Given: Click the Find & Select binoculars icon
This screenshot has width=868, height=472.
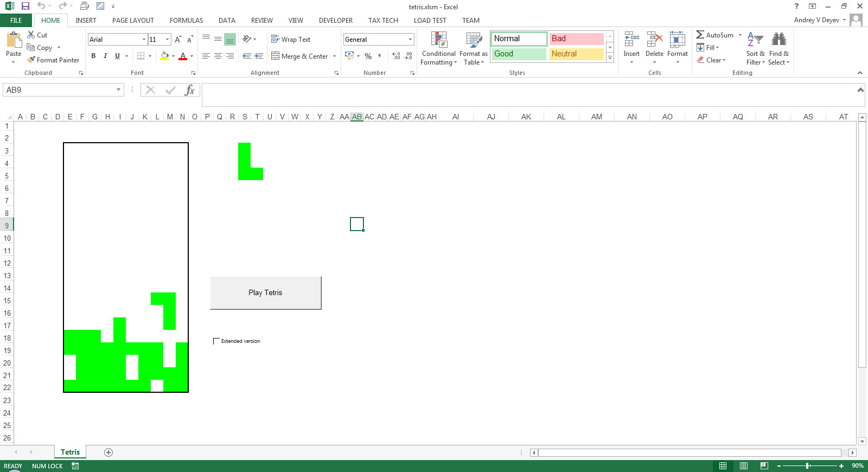Looking at the screenshot, I should click(779, 39).
